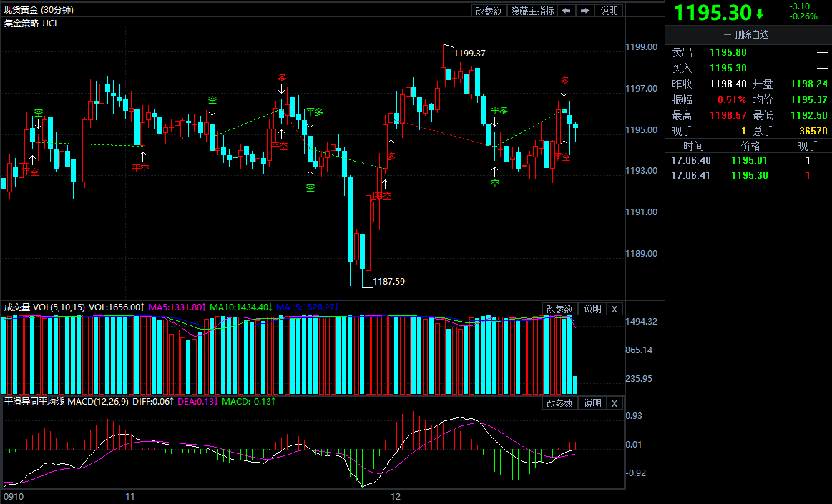The width and height of the screenshot is (832, 504).
Task: Click the 集金策略 JJCL indicator label
Action: coord(32,24)
